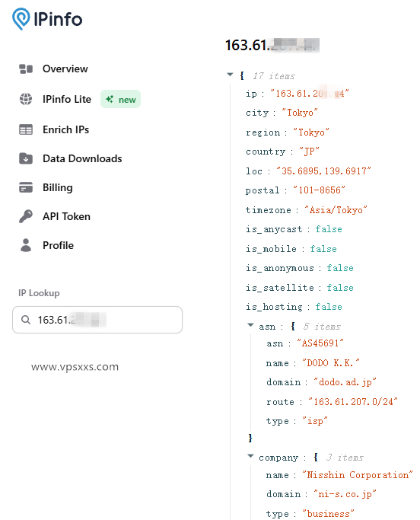Screen dimensions: 420x520
Task: Open the Overview menu item
Action: 65,69
